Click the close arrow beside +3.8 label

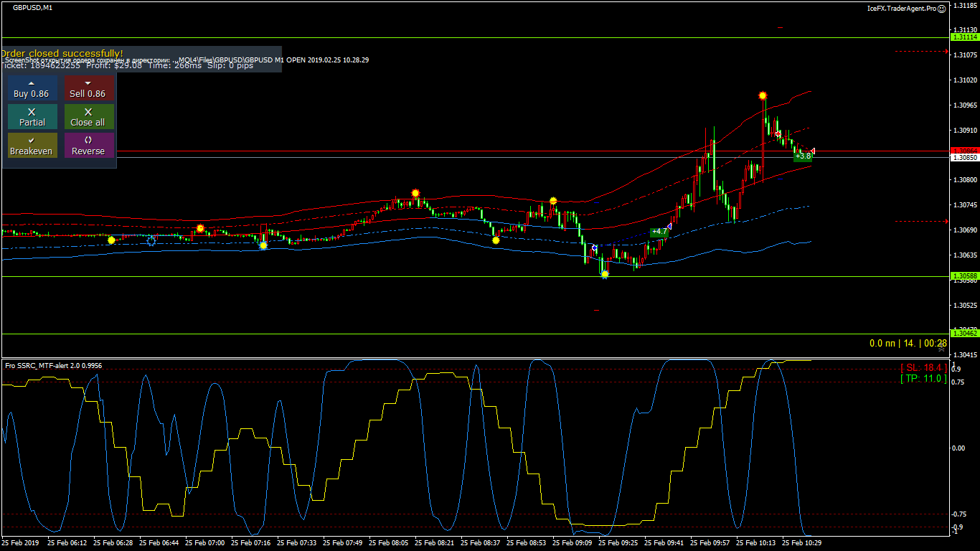pyautogui.click(x=813, y=151)
